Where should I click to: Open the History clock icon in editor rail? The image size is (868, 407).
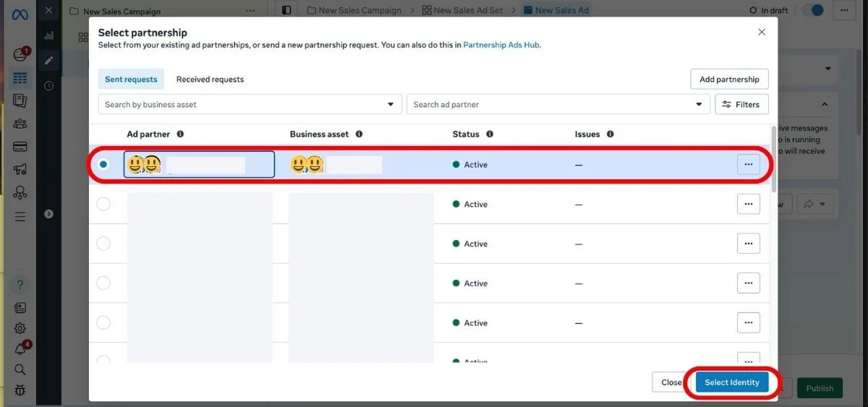(x=48, y=85)
